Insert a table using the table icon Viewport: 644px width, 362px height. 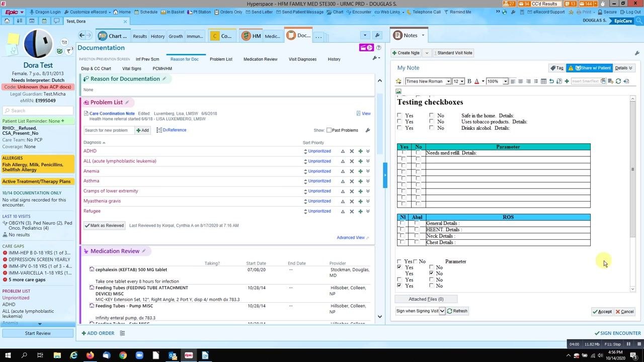click(543, 81)
